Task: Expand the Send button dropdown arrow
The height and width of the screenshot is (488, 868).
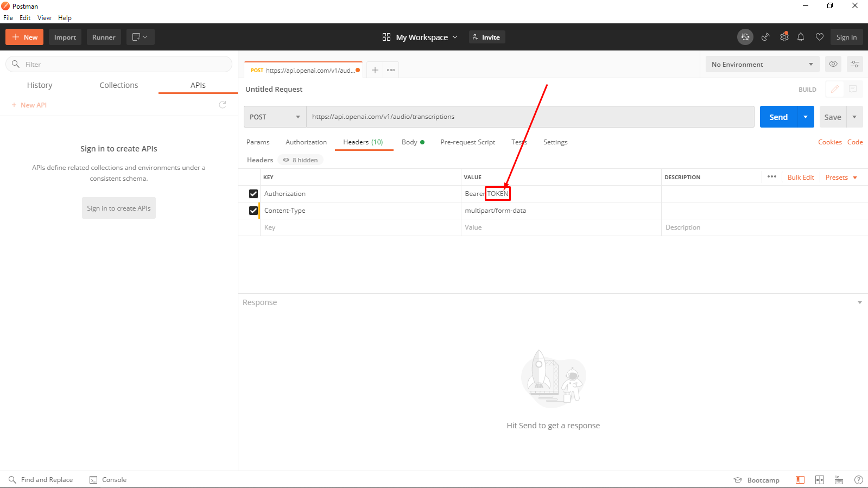Action: [806, 117]
